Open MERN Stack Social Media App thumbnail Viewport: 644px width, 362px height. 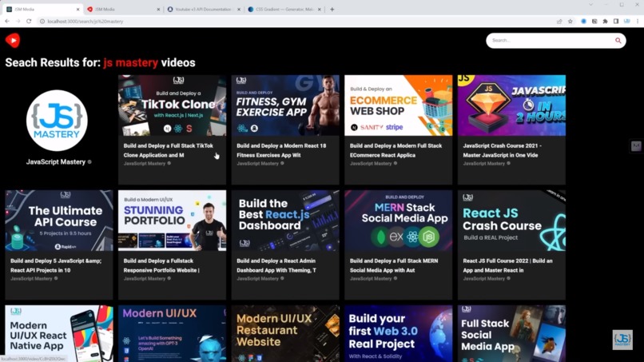399,221
